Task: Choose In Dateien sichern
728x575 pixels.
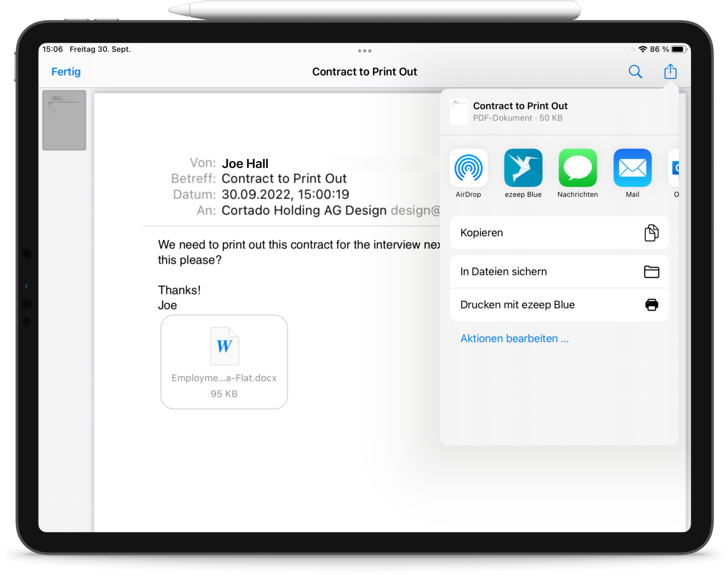Action: click(x=504, y=271)
